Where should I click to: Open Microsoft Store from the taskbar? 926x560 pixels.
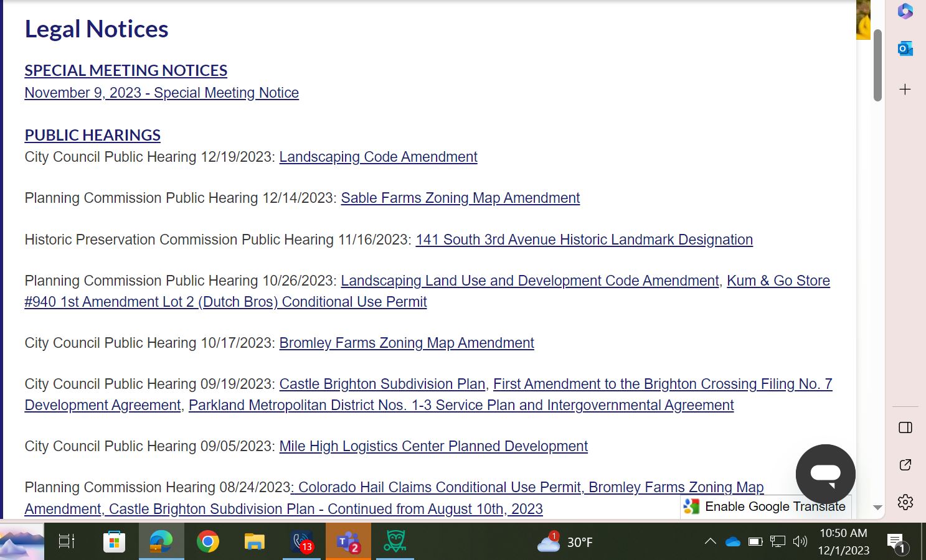(114, 542)
